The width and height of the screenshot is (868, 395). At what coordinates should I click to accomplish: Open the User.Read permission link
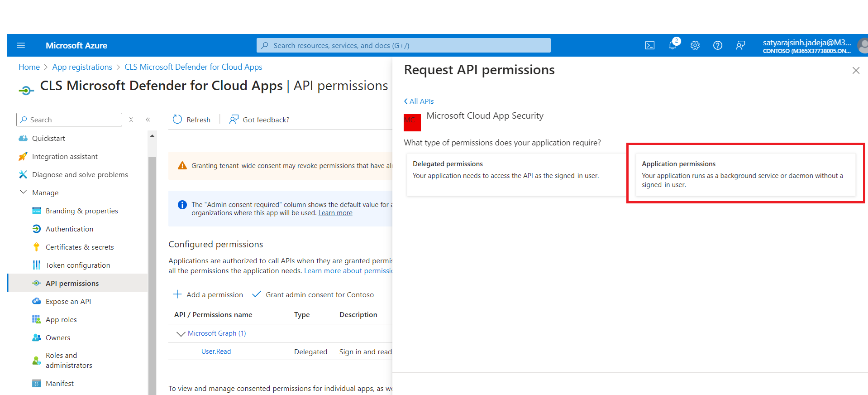tap(216, 352)
